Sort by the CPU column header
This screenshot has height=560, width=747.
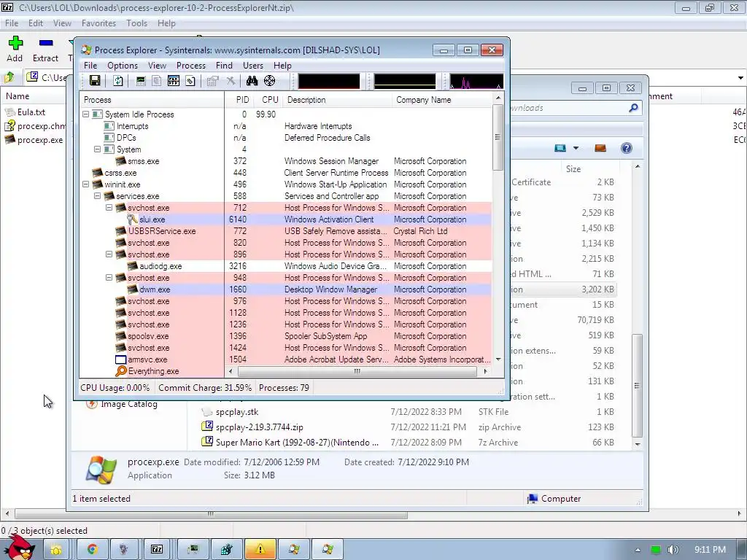[268, 99]
